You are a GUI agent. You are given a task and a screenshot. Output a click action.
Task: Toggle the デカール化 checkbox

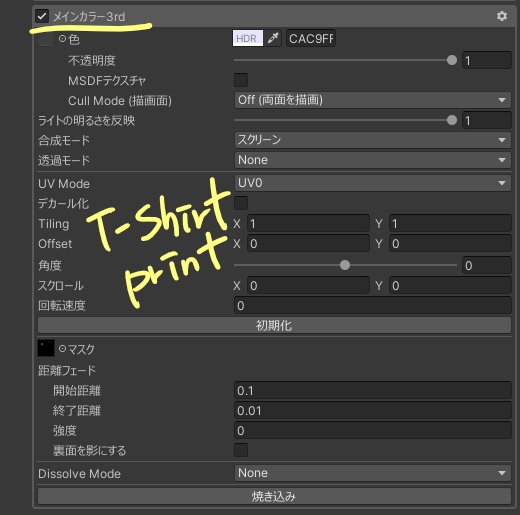241,203
